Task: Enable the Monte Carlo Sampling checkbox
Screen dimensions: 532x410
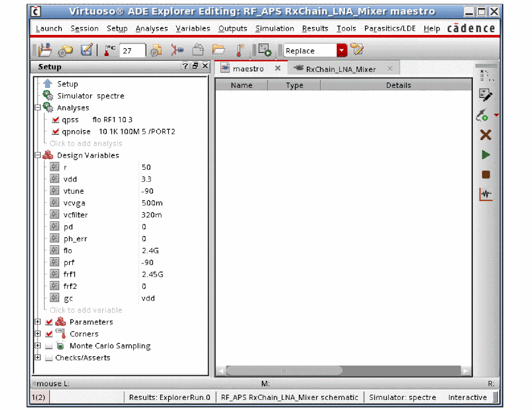Action: 49,346
